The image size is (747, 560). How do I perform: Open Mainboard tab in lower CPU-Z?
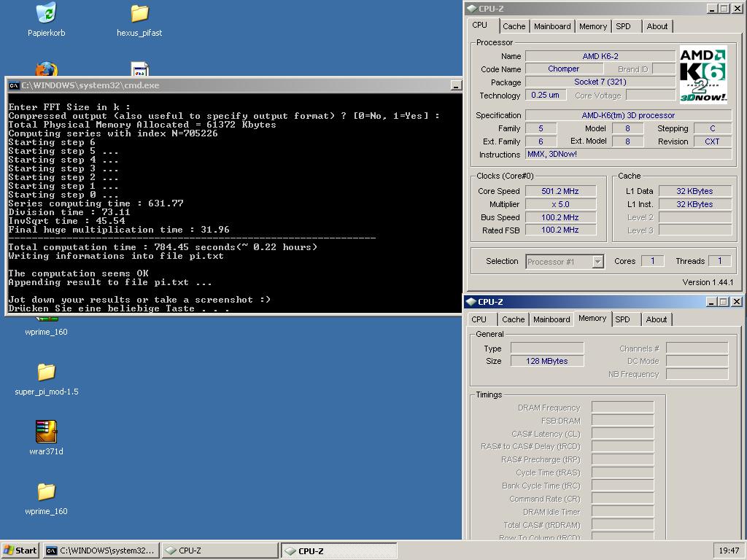tap(551, 319)
